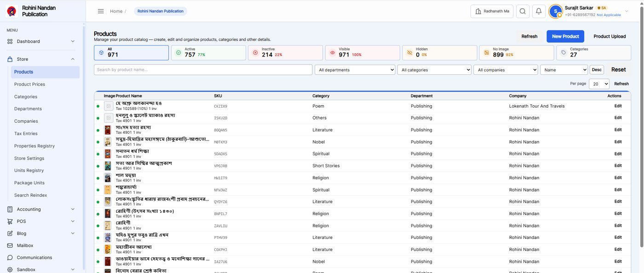Open the magnifier search icon in header
This screenshot has width=644, height=273.
click(523, 11)
